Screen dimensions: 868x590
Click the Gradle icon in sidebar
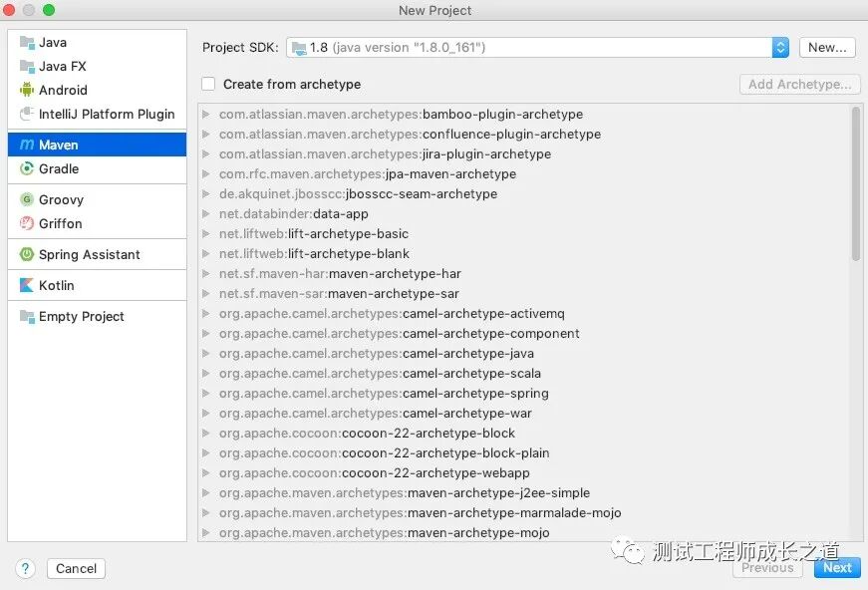click(27, 168)
